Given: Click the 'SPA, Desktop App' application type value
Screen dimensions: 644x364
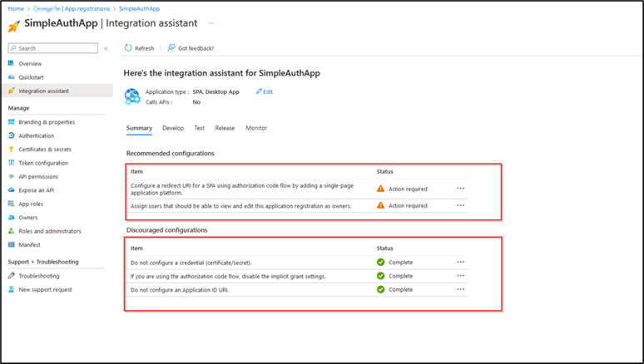Looking at the screenshot, I should click(216, 92).
